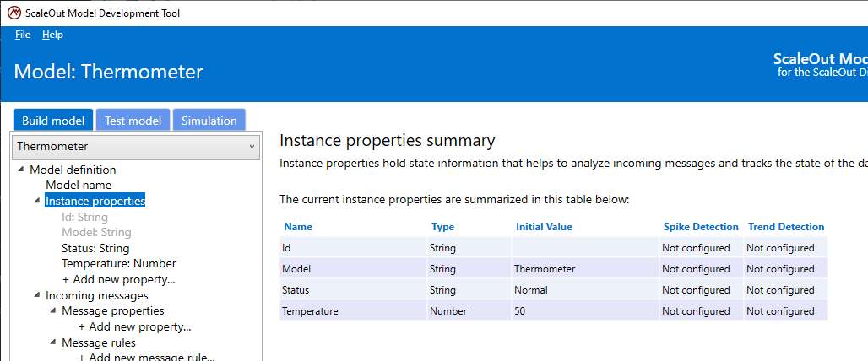Switch to the Build model tab
868x361 pixels.
tap(53, 121)
